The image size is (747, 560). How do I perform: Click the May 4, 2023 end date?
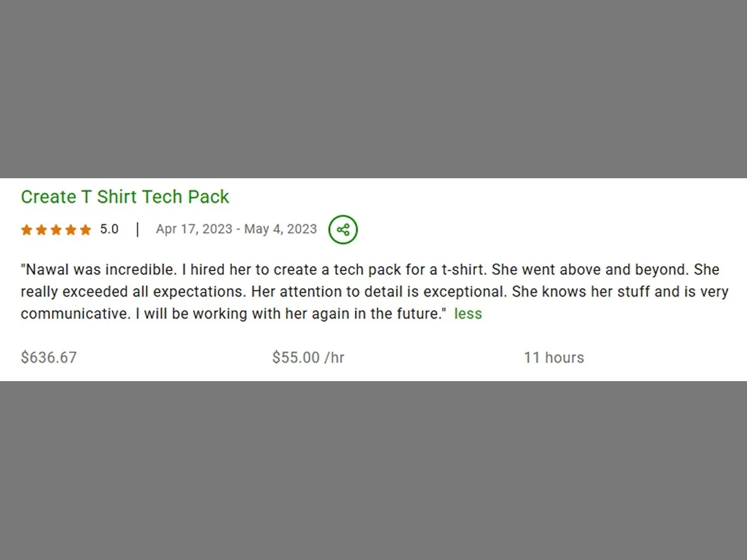tap(281, 229)
